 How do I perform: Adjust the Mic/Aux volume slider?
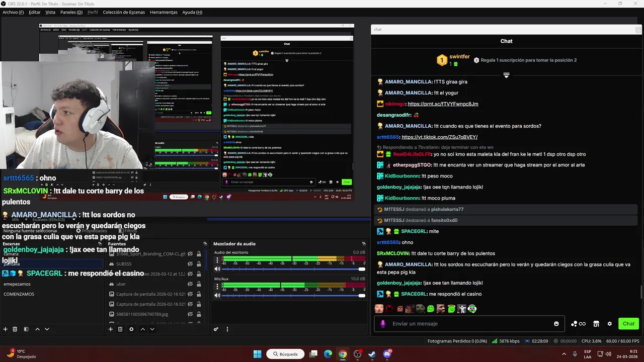tap(293, 295)
